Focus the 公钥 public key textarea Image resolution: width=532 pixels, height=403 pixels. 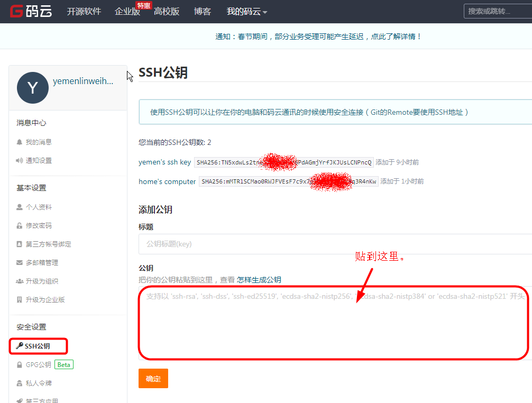334,323
